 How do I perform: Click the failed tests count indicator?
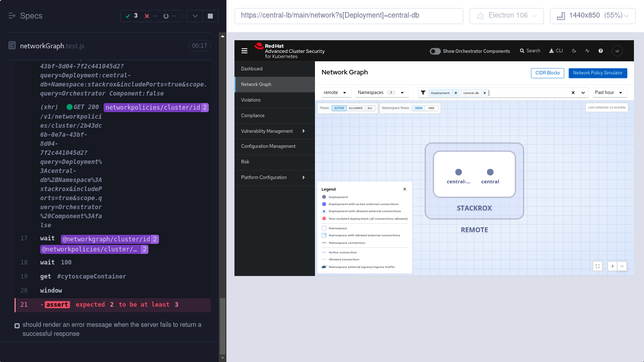tap(150, 16)
